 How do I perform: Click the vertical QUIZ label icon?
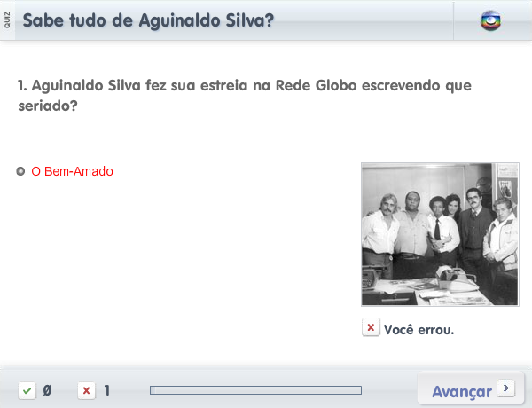[7, 20]
